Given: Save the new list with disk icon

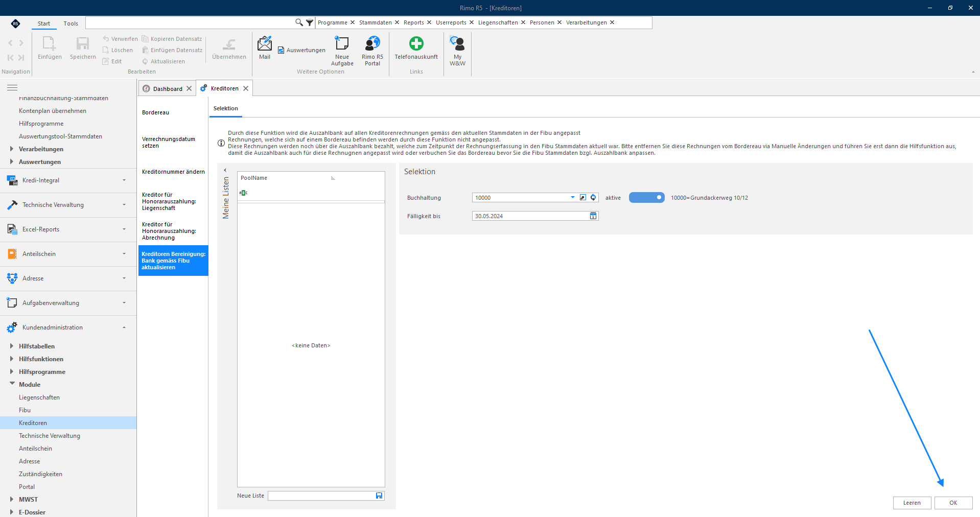Looking at the screenshot, I should [379, 496].
